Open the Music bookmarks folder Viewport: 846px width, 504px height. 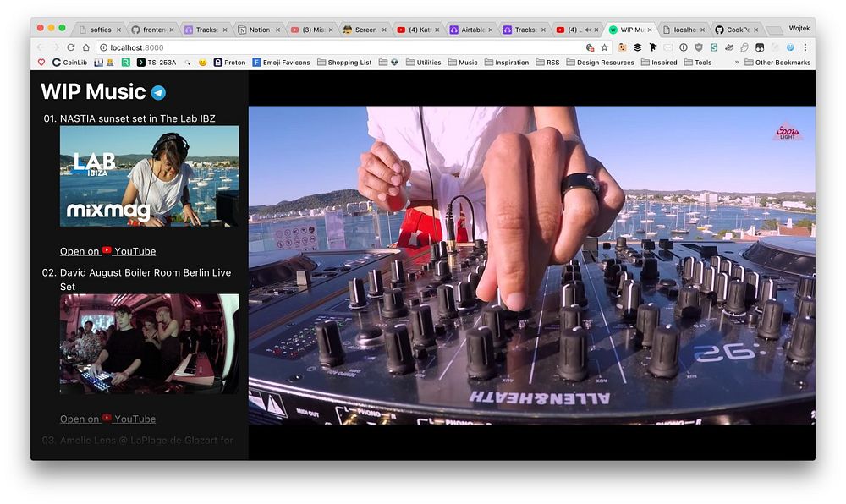463,63
